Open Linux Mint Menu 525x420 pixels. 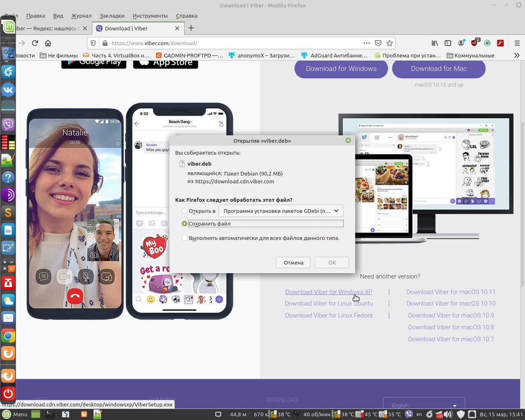point(15,414)
